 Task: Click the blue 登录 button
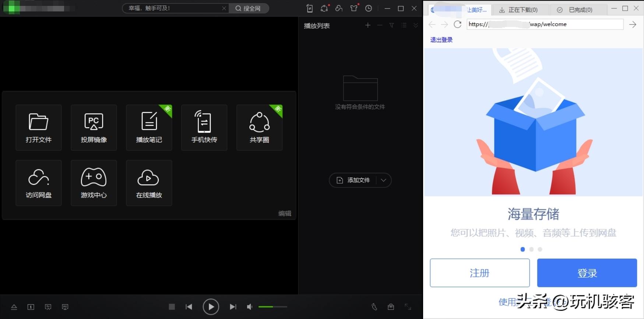click(x=587, y=273)
